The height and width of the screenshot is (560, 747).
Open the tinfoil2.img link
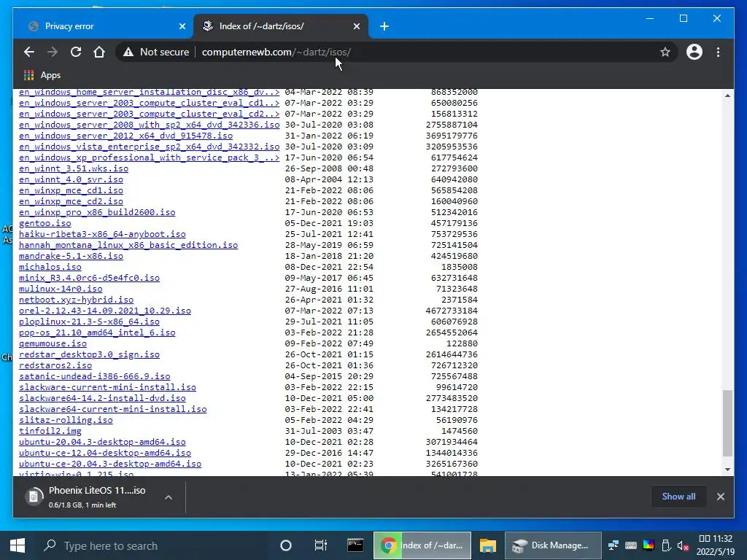(50, 432)
